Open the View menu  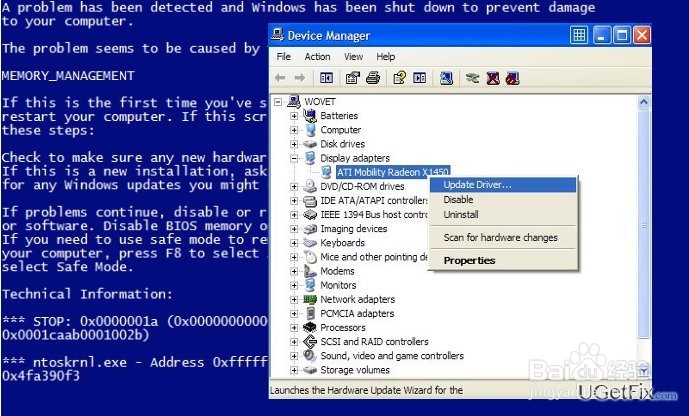coord(353,57)
